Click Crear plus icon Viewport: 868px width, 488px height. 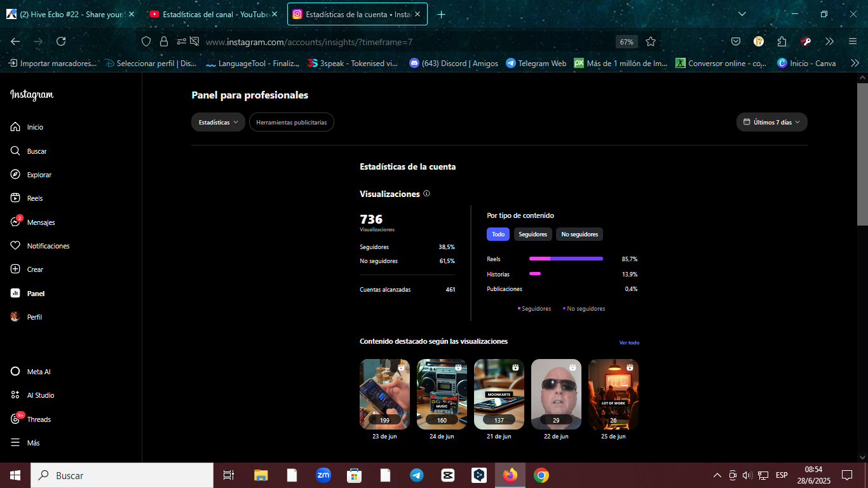[x=15, y=269]
